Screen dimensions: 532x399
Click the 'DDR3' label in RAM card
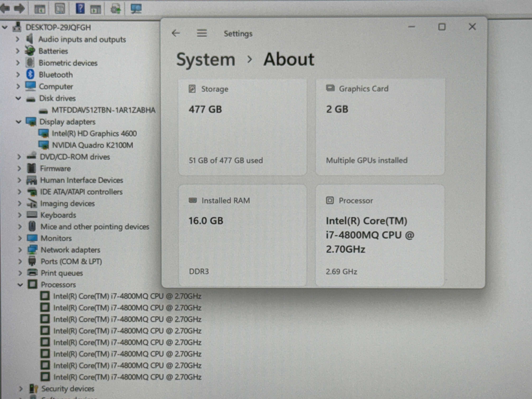[199, 272]
